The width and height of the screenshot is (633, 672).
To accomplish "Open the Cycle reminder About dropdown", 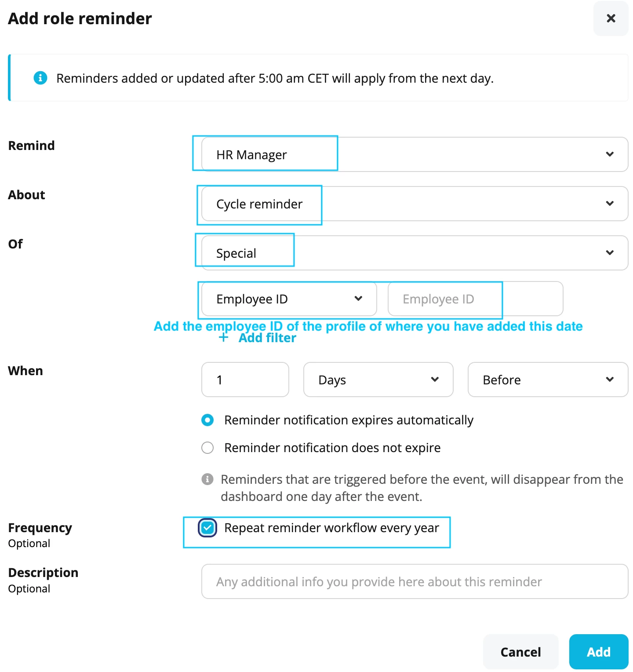I will pyautogui.click(x=415, y=204).
